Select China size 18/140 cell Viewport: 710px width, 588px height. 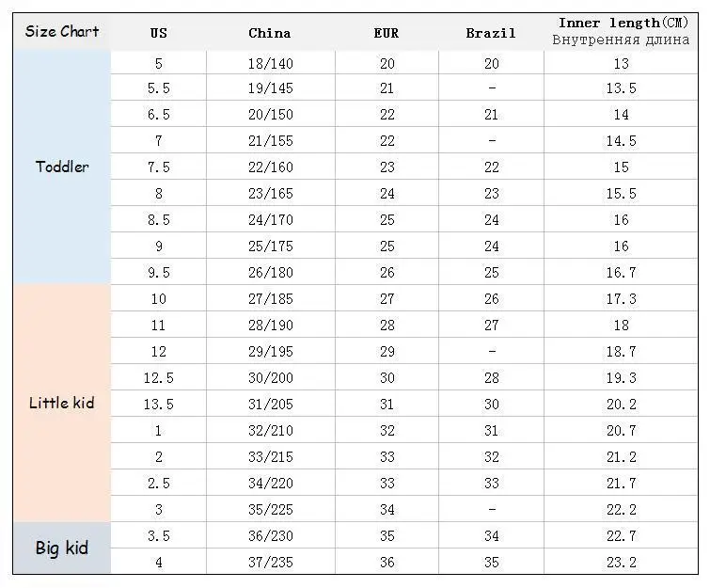(x=270, y=64)
